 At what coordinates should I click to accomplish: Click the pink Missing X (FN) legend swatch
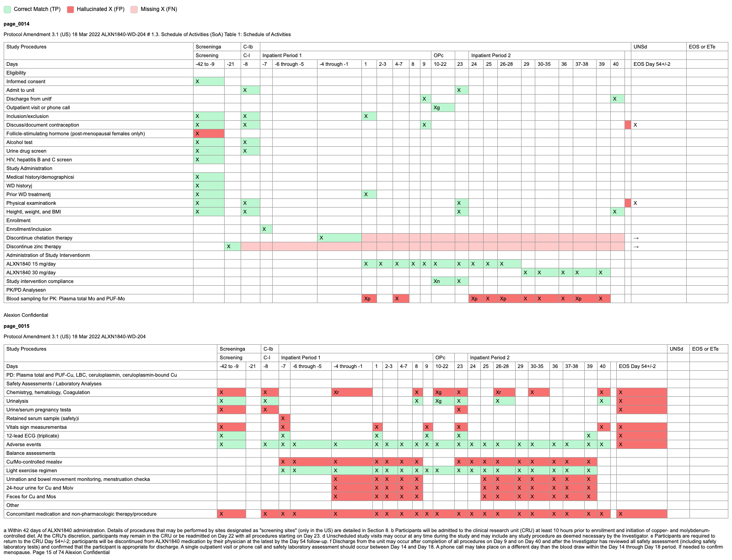tap(134, 9)
